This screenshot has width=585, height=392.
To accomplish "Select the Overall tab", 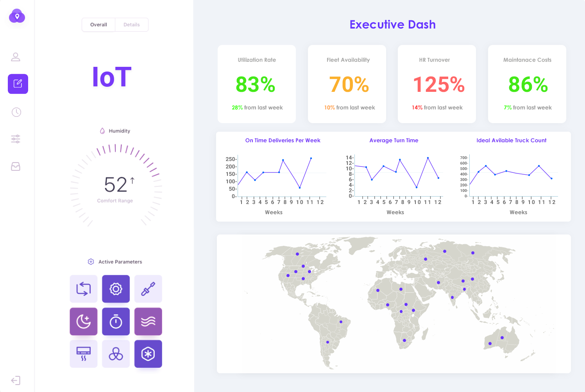I will tap(98, 25).
